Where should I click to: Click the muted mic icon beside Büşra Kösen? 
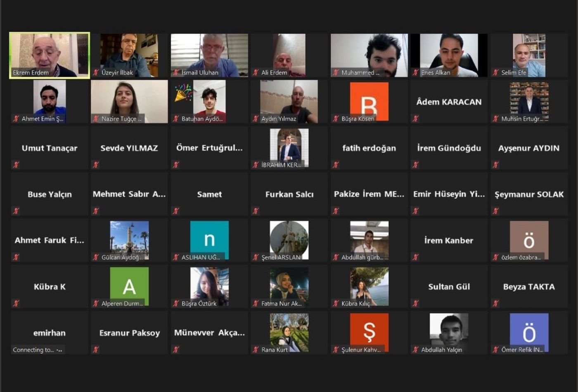tap(336, 119)
